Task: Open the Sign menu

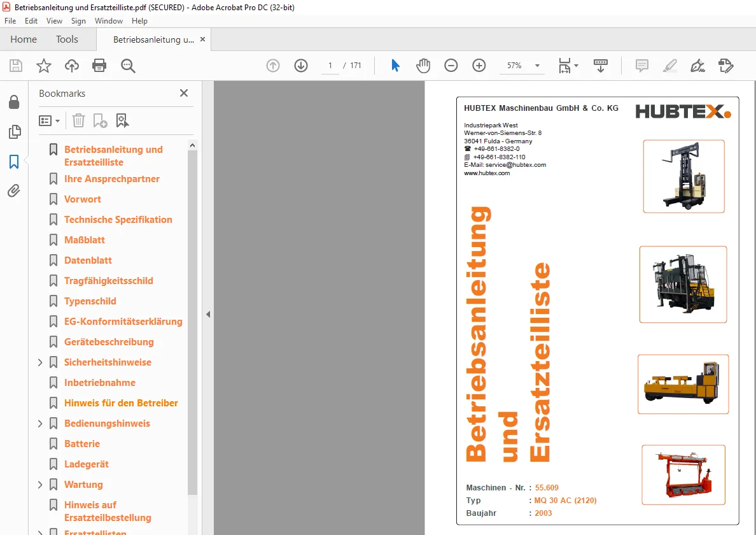Action: click(x=78, y=21)
